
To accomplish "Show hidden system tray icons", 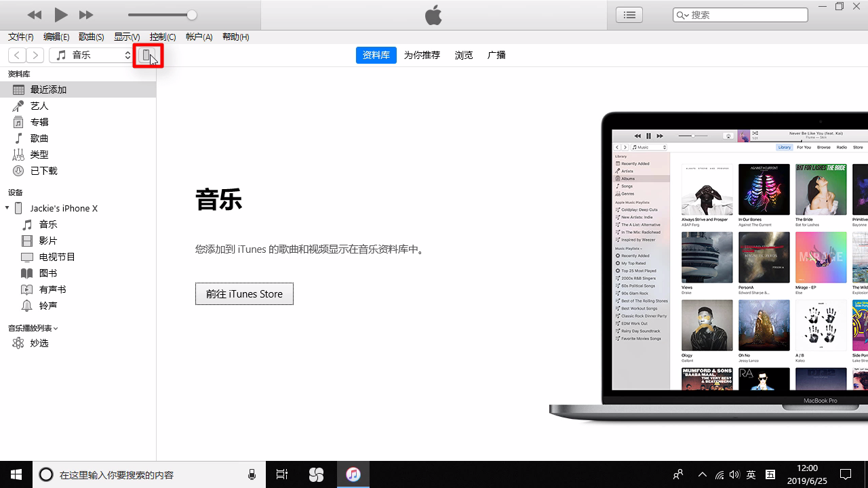I will tap(703, 474).
